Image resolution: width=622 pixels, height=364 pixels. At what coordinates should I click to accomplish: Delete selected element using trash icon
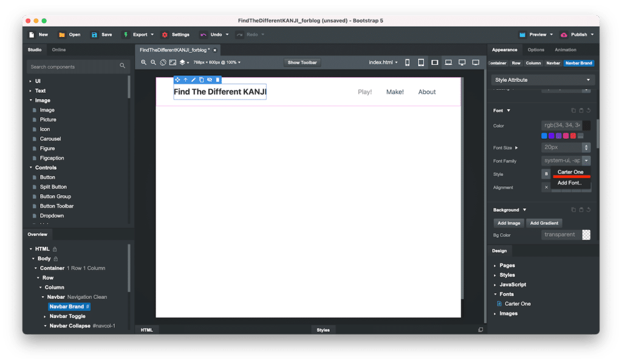click(x=217, y=79)
